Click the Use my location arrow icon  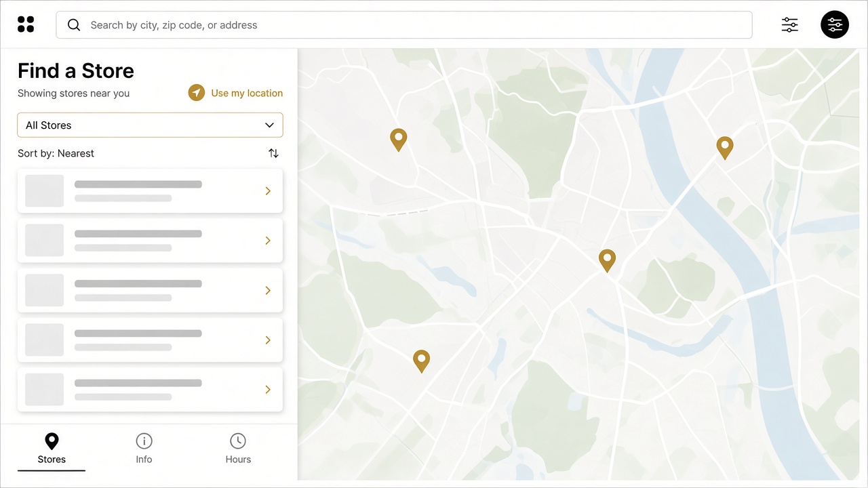pos(197,93)
